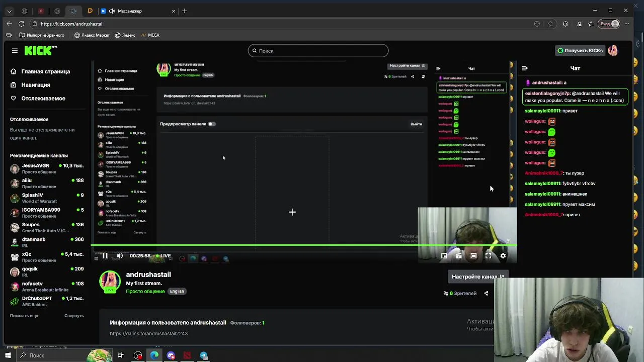
Task: Click the English language tag
Action: (x=177, y=291)
